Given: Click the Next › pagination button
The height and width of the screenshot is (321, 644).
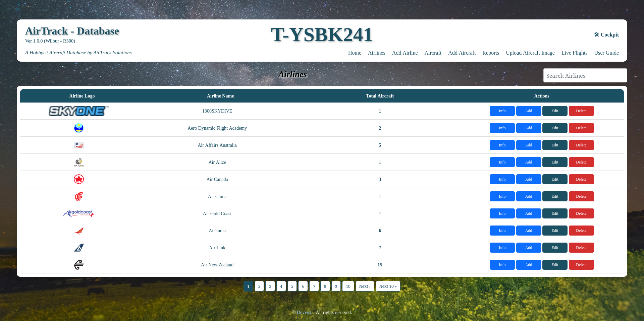Looking at the screenshot, I should 365,286.
